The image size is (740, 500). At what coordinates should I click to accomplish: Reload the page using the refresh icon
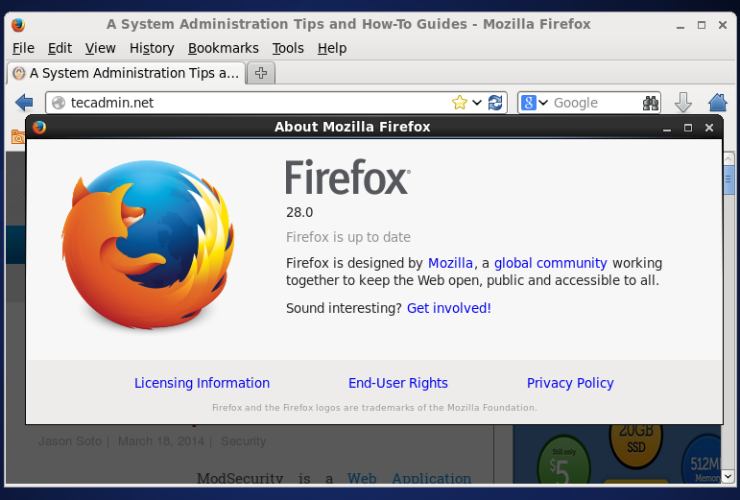point(495,102)
